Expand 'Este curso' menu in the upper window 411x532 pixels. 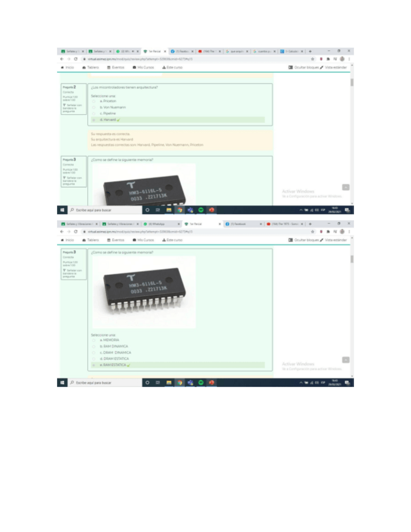(172, 66)
